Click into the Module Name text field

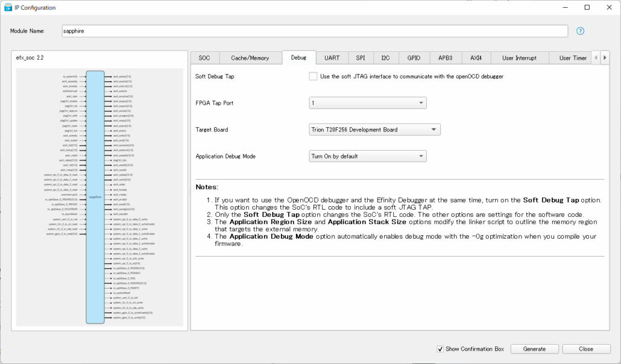tap(315, 31)
